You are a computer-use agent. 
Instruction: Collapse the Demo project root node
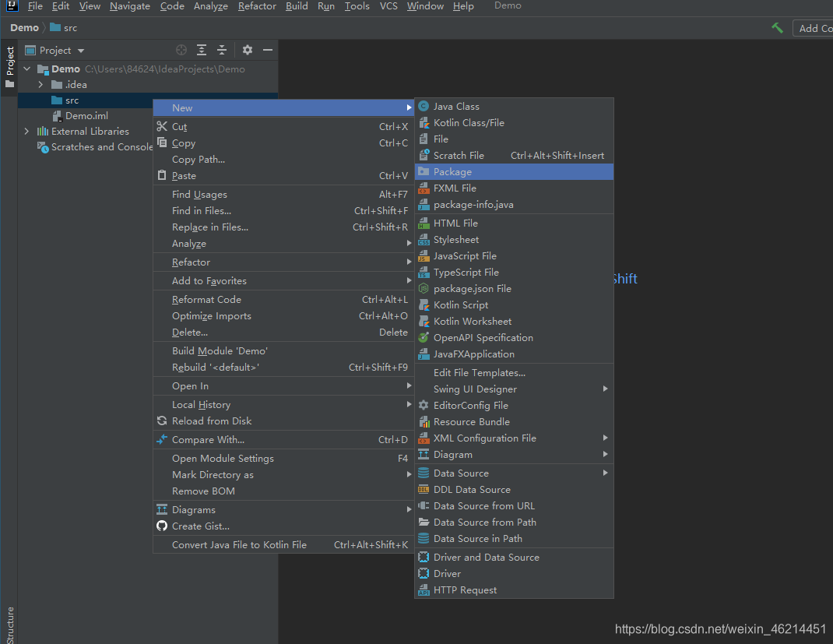point(27,69)
